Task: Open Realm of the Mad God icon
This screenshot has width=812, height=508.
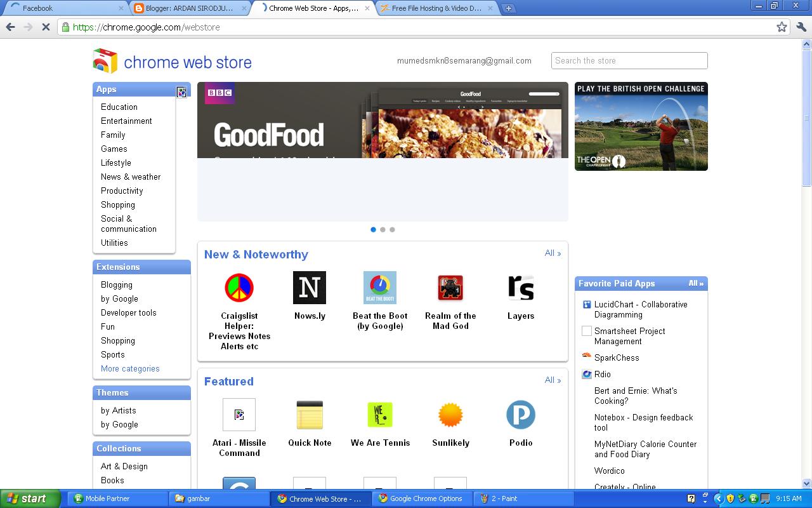Action: click(450, 288)
